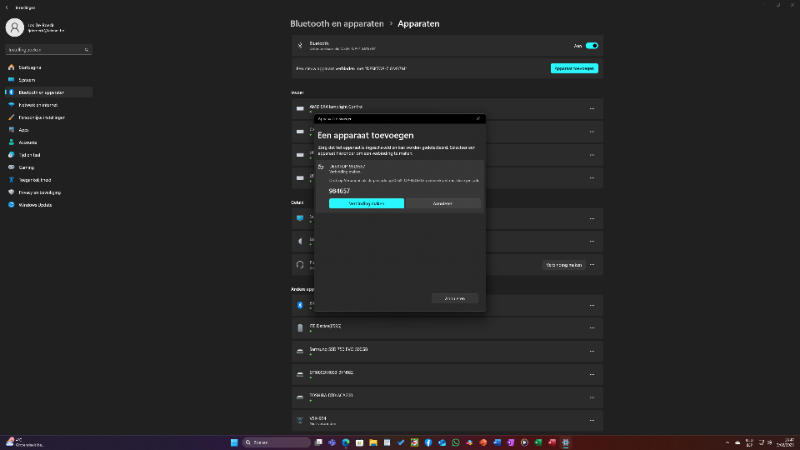Go to Windows Update section
800x450 pixels.
(x=35, y=204)
